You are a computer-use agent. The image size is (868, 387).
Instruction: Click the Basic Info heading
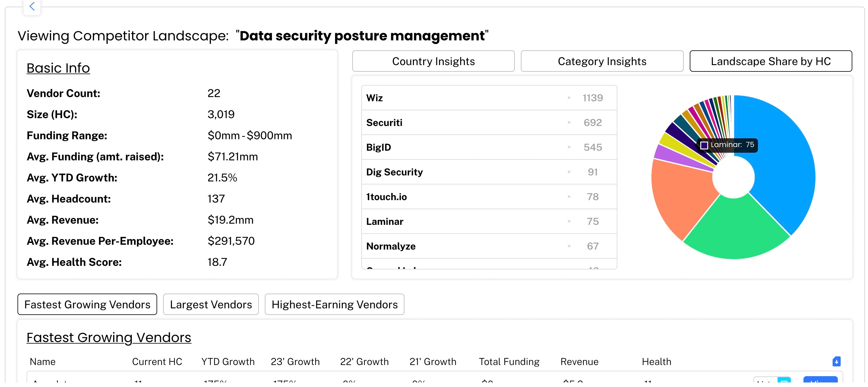[58, 68]
